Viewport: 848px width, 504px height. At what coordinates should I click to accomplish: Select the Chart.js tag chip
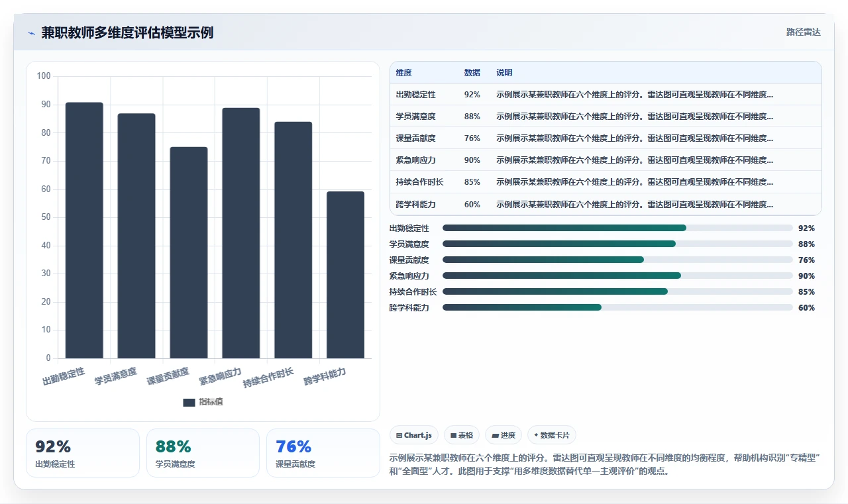(x=414, y=435)
